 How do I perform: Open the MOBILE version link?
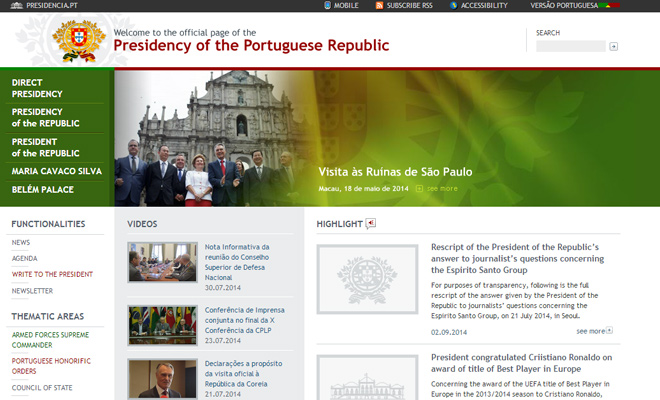346,5
